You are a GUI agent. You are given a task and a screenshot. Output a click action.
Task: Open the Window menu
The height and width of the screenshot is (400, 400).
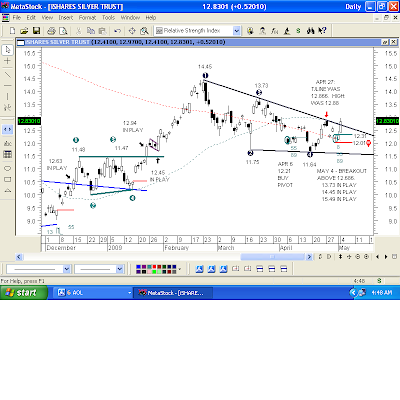click(x=130, y=18)
